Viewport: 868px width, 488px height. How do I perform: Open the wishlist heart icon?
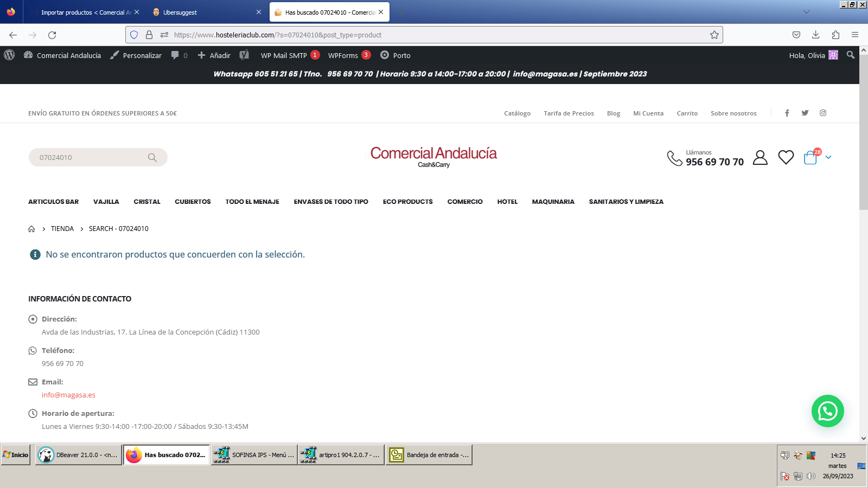pyautogui.click(x=786, y=157)
